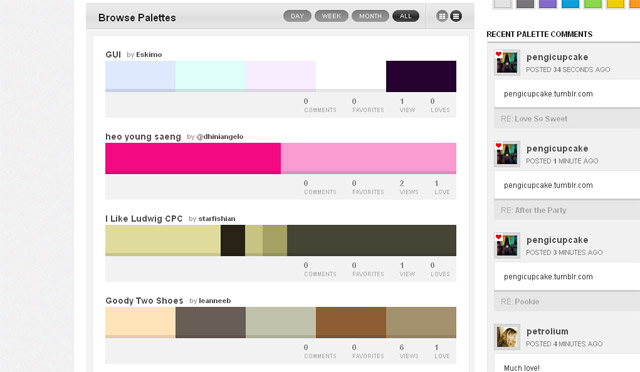This screenshot has height=372, width=640.
Task: Click 0 COMMENTS under GUI palette
Action: (x=320, y=105)
